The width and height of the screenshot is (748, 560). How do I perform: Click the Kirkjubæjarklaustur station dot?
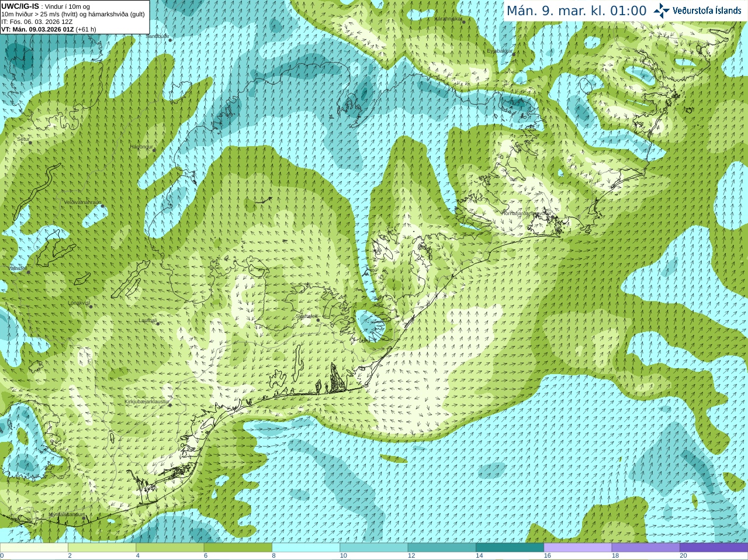[x=170, y=405]
